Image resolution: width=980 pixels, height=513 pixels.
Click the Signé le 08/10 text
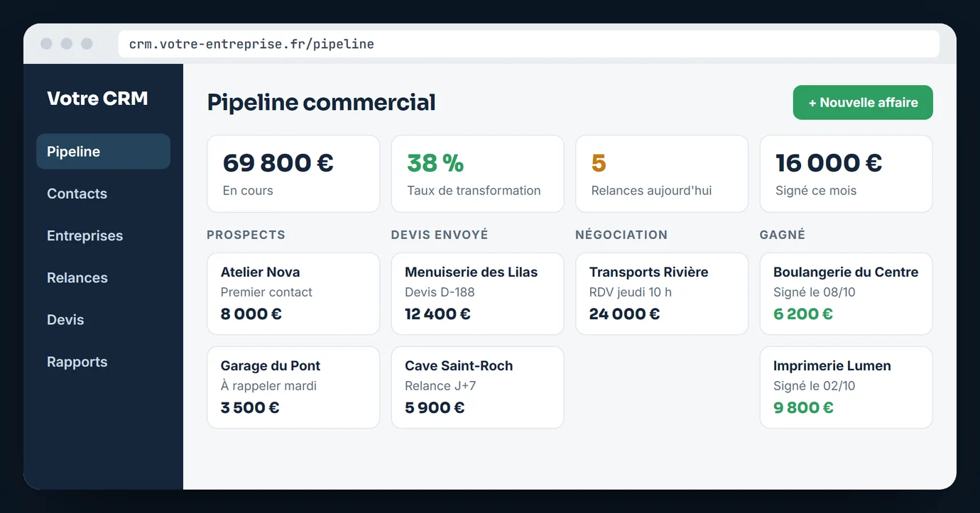click(814, 292)
